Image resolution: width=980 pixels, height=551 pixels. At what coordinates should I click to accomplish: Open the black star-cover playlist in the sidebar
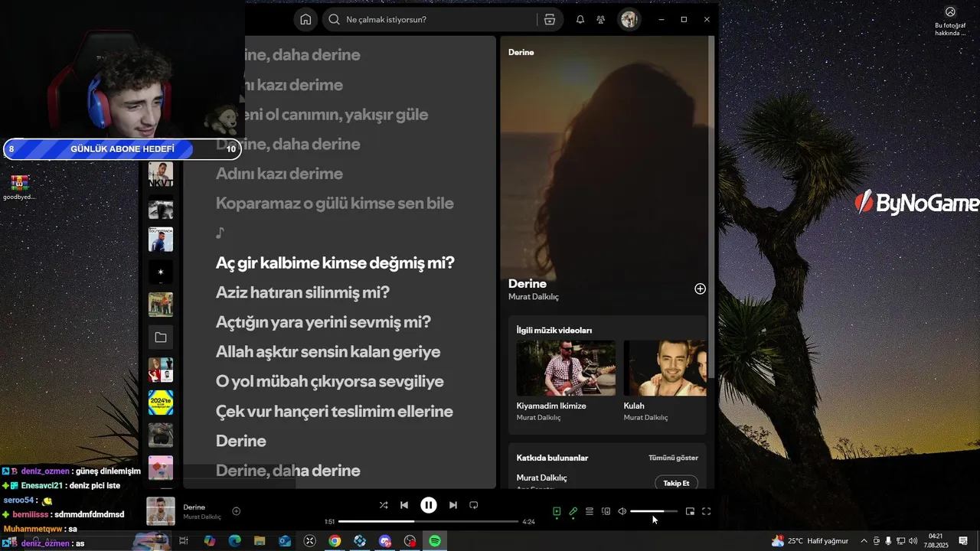pos(161,272)
